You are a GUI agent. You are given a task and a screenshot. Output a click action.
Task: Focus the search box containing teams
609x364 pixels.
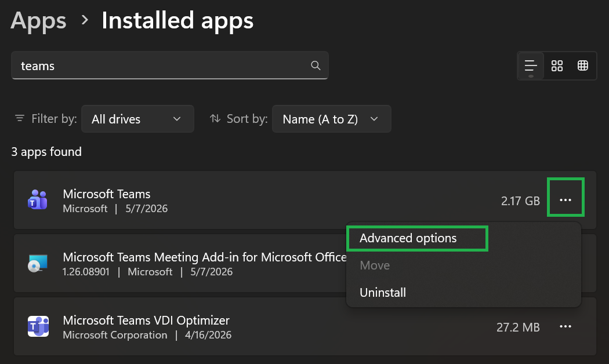[x=170, y=65]
